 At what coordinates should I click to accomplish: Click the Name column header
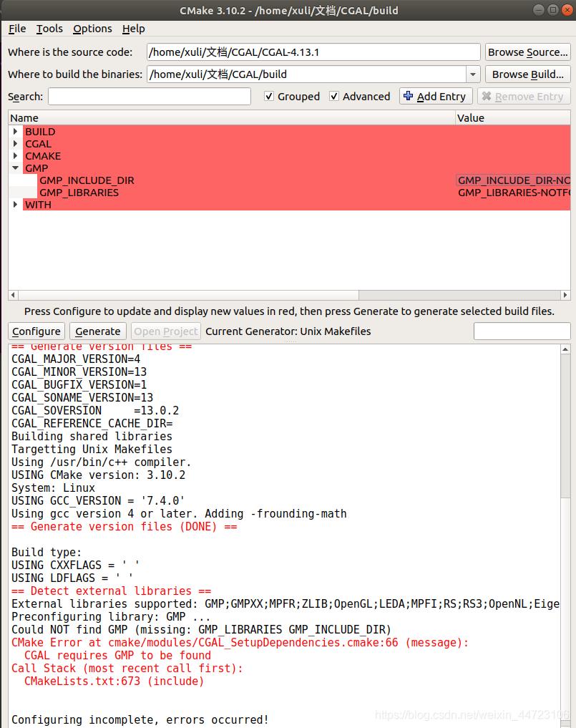[x=232, y=118]
